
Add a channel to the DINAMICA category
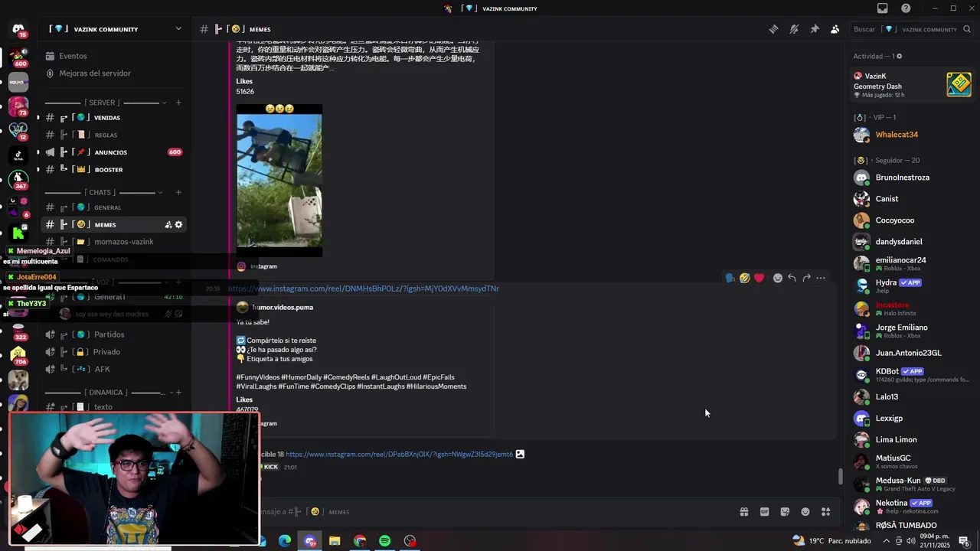(178, 393)
